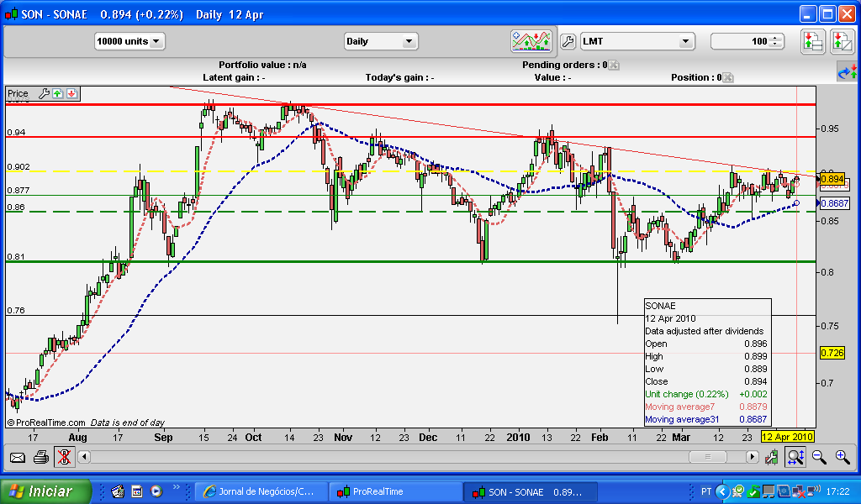Viewport: 861px width, 504px height.
Task: Print the chart using the printer icon
Action: (41, 457)
